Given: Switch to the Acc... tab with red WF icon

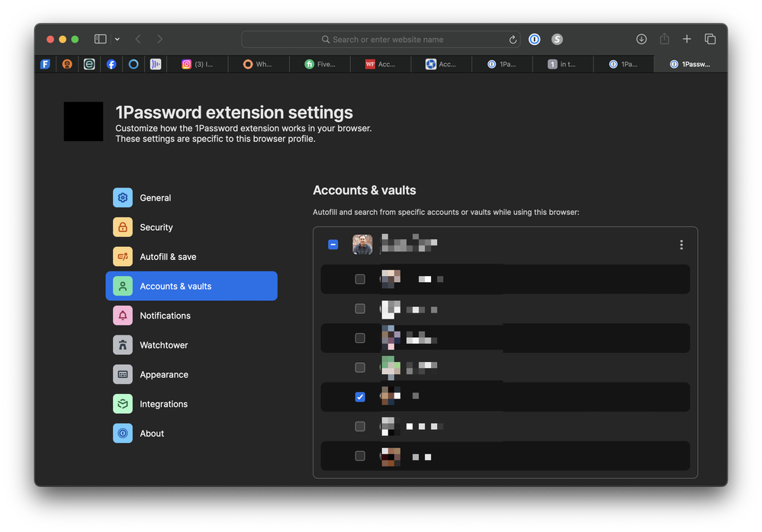Looking at the screenshot, I should (381, 64).
